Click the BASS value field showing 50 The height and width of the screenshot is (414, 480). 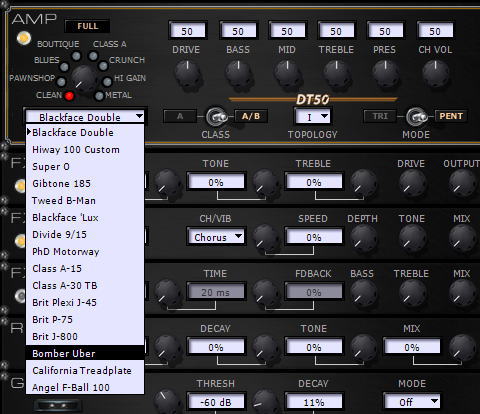[238, 31]
